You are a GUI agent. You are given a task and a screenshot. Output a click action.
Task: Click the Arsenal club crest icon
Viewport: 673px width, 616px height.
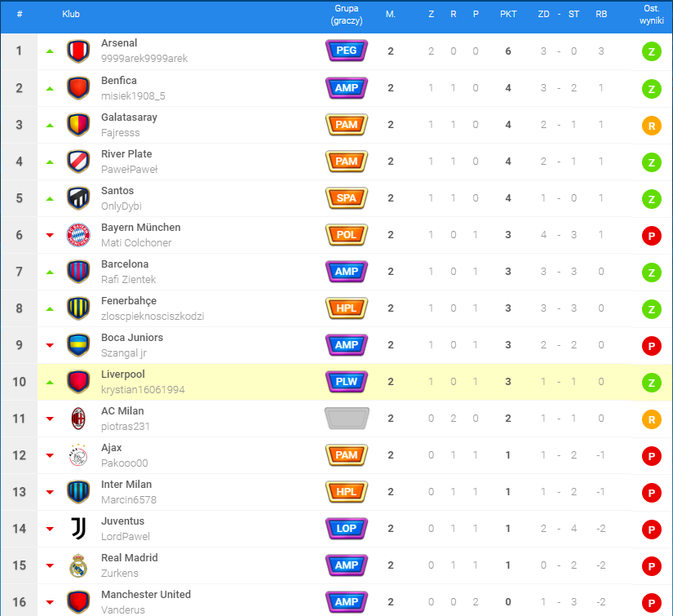78,51
